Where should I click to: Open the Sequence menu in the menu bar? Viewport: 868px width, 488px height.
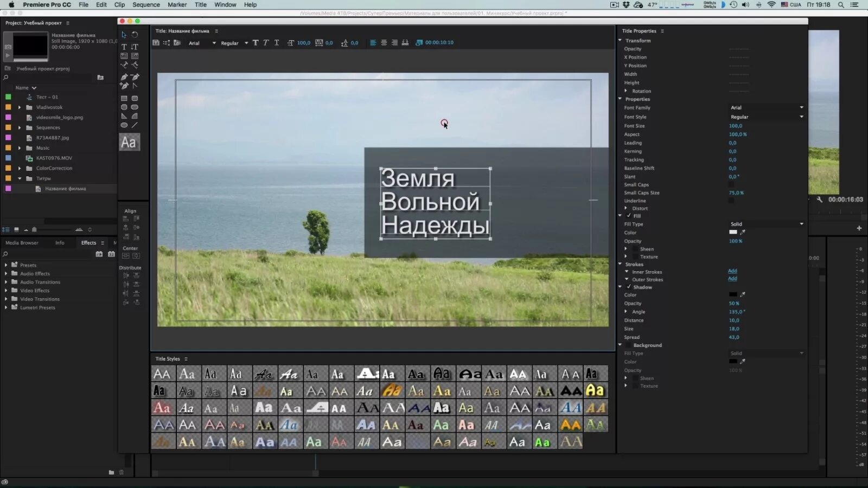(x=145, y=4)
